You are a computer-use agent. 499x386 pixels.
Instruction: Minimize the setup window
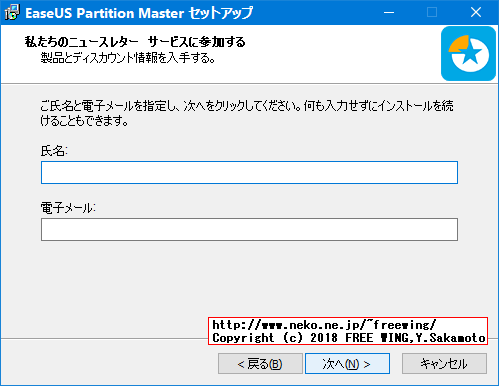pyautogui.click(x=389, y=13)
